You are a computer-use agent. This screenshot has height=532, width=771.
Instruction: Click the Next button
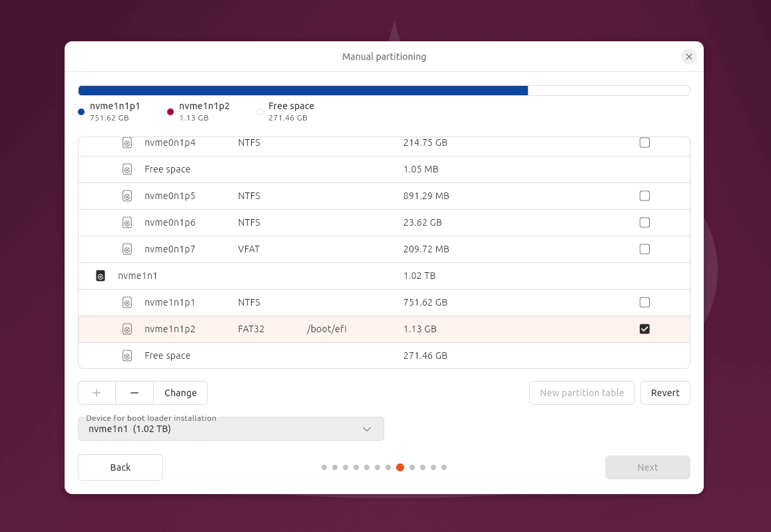(648, 467)
